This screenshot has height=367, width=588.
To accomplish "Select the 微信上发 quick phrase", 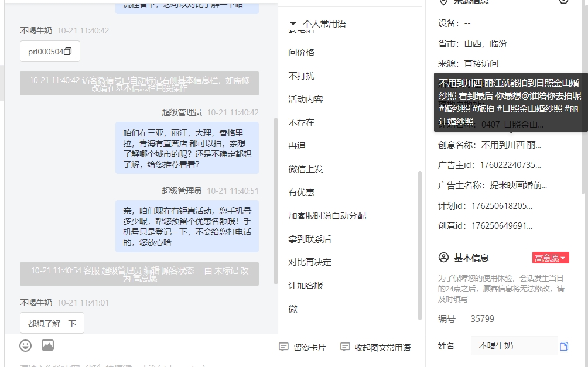I will coord(306,169).
